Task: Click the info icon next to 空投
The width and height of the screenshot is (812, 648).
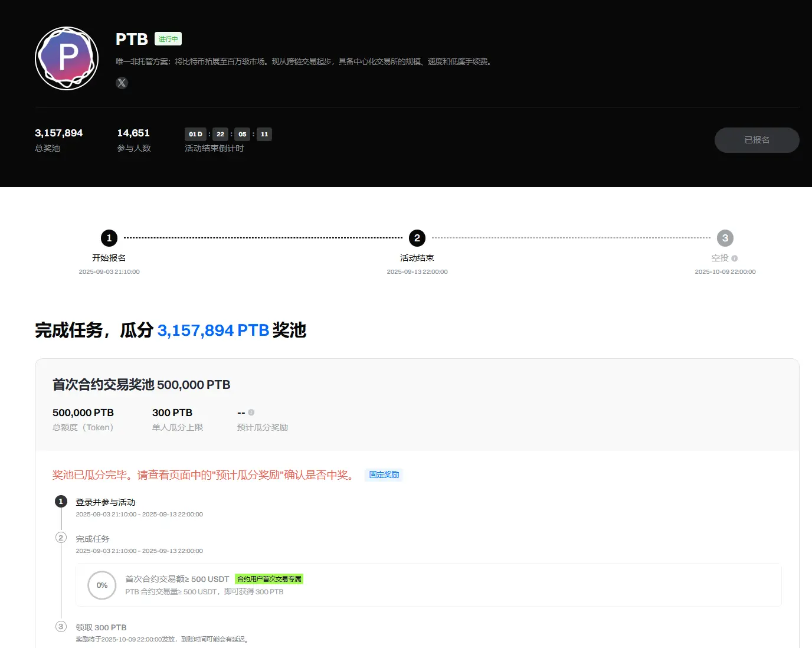Action: (735, 258)
